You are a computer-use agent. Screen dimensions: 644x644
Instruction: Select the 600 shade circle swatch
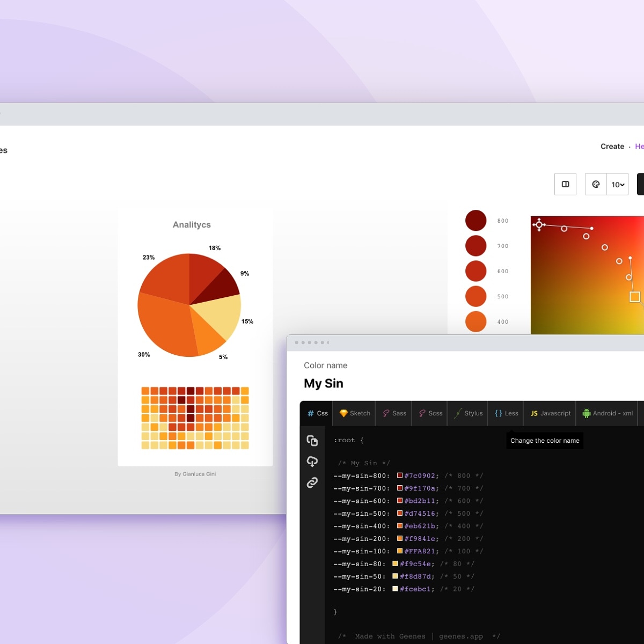476,271
